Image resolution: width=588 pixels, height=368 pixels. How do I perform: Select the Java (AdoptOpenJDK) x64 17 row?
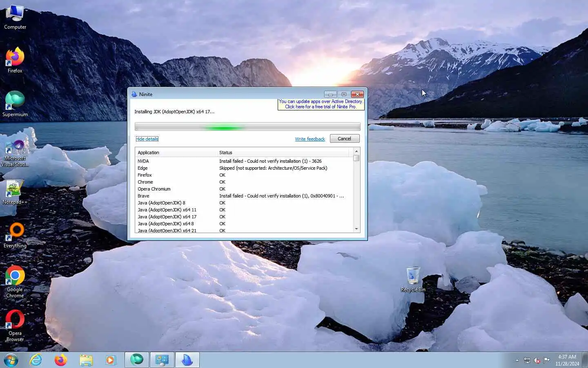pyautogui.click(x=244, y=217)
